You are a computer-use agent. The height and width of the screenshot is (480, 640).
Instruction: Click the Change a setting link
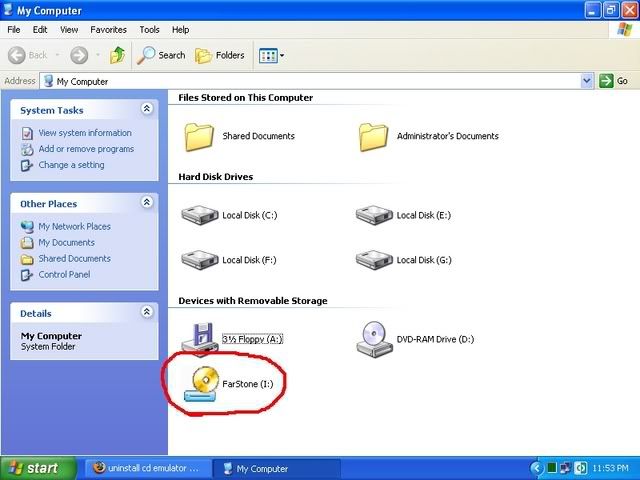pyautogui.click(x=71, y=165)
